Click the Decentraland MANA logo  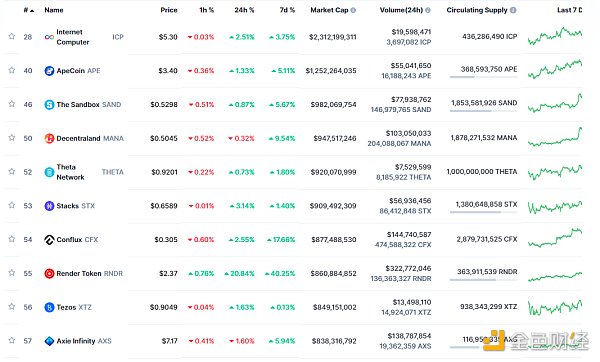point(49,138)
